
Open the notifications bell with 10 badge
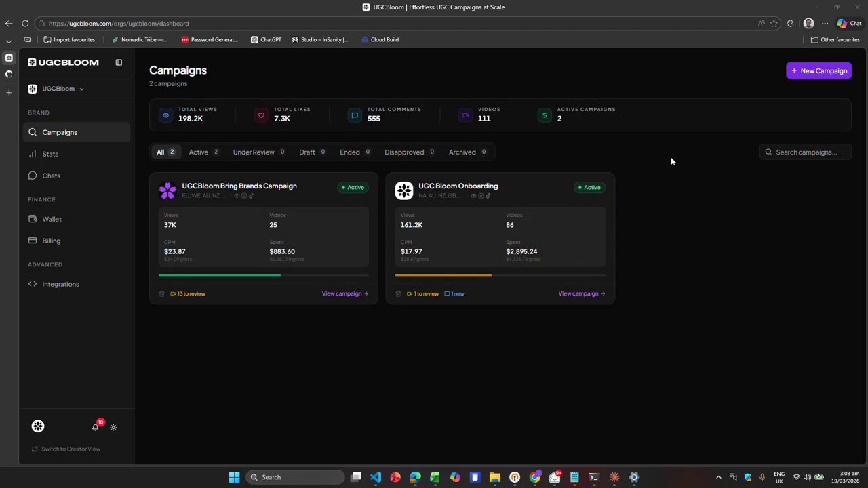coord(96,427)
